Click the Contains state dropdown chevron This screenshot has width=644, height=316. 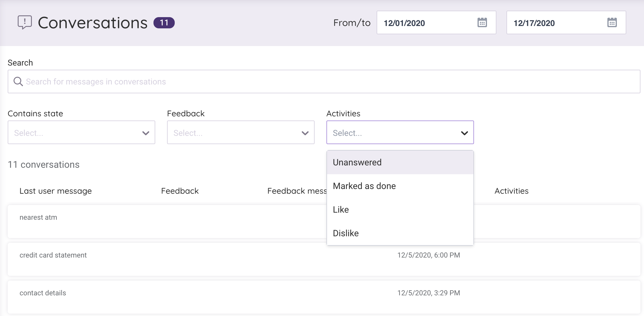pos(145,133)
